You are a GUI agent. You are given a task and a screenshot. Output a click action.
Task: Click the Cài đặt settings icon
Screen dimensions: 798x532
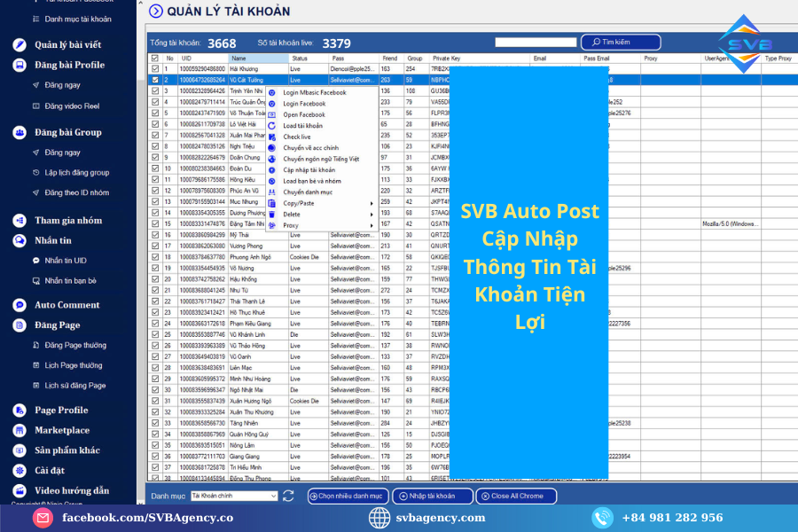(20, 470)
